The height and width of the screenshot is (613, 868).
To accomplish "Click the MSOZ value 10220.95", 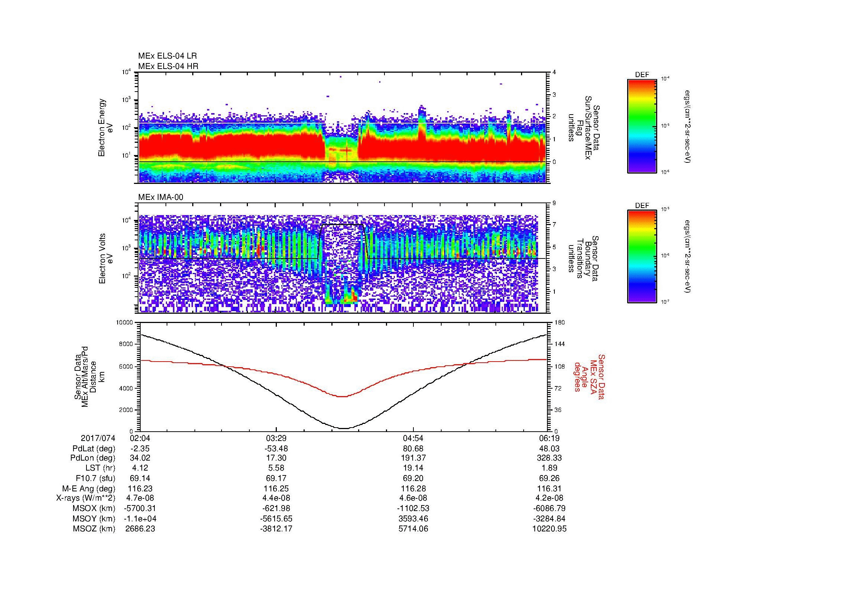I will click(x=550, y=529).
